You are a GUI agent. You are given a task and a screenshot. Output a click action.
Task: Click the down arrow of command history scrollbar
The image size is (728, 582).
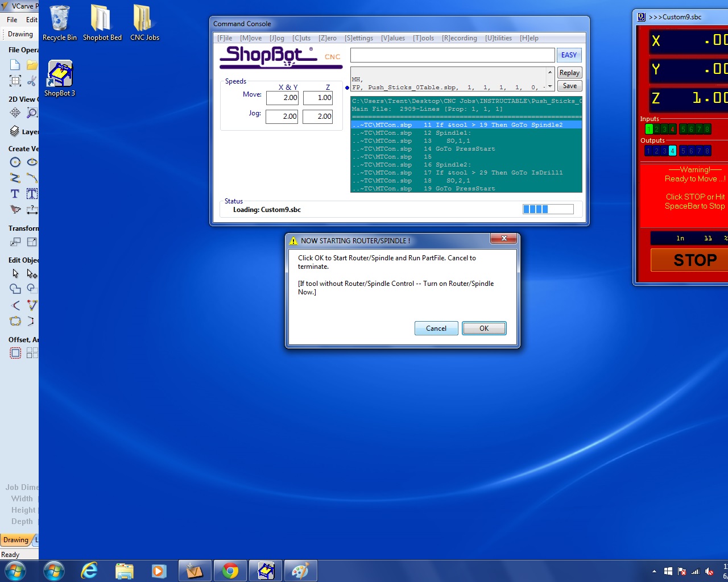550,86
